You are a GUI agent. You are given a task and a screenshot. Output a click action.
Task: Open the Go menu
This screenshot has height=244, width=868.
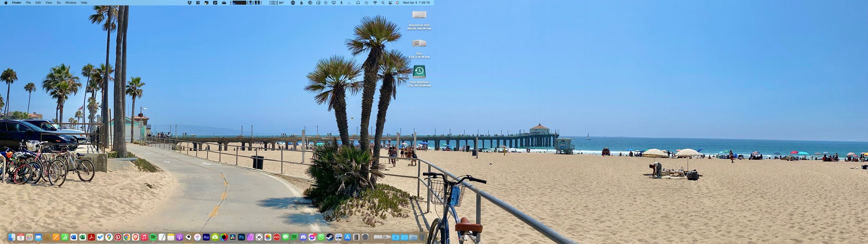59,3
